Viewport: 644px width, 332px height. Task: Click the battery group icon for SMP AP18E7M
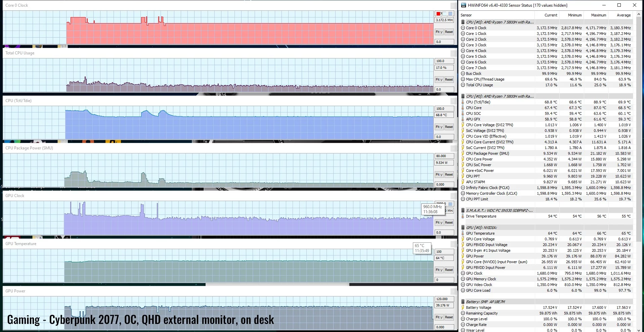[x=463, y=302]
